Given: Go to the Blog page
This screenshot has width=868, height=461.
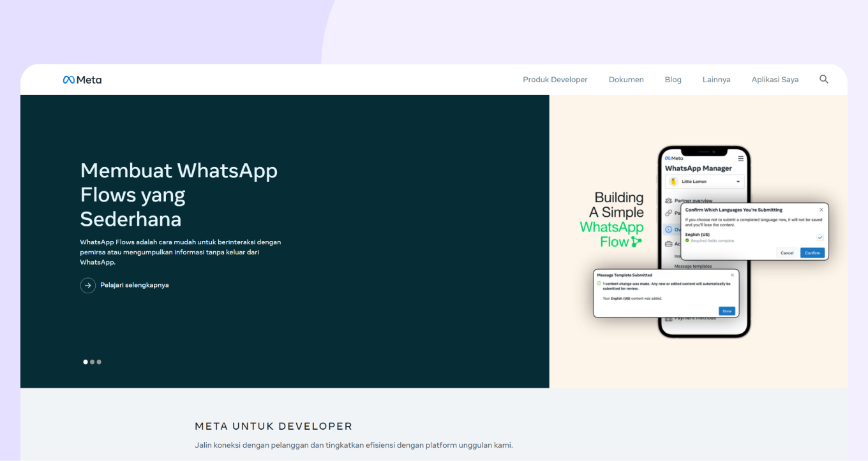Looking at the screenshot, I should (673, 80).
